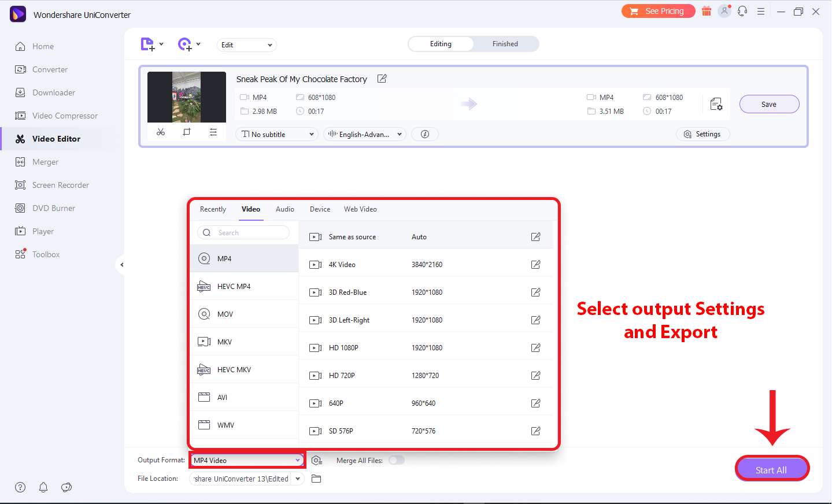Screen dimensions: 832x504
Task: Edit the HD 720P preset
Action: coord(536,376)
